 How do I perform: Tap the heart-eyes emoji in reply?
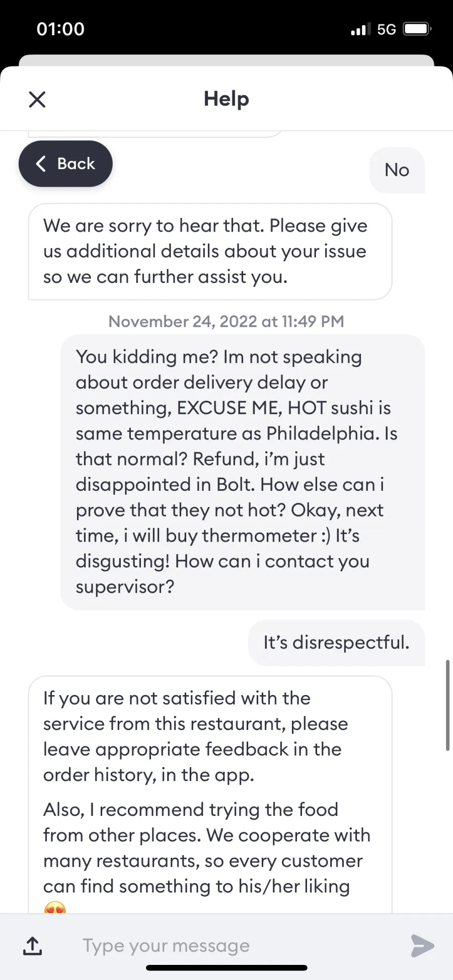point(55,907)
